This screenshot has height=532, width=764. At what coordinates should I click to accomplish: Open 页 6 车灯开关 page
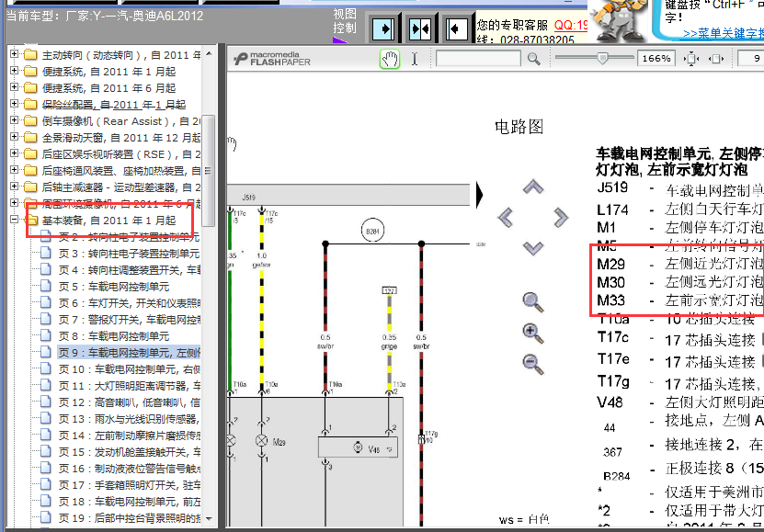[x=129, y=303]
